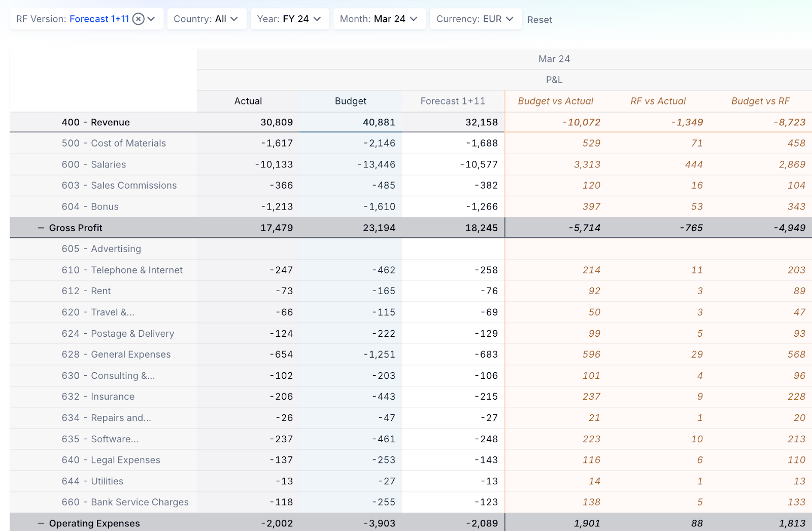This screenshot has width=812, height=531.
Task: Click the Reset filters link
Action: pos(539,20)
